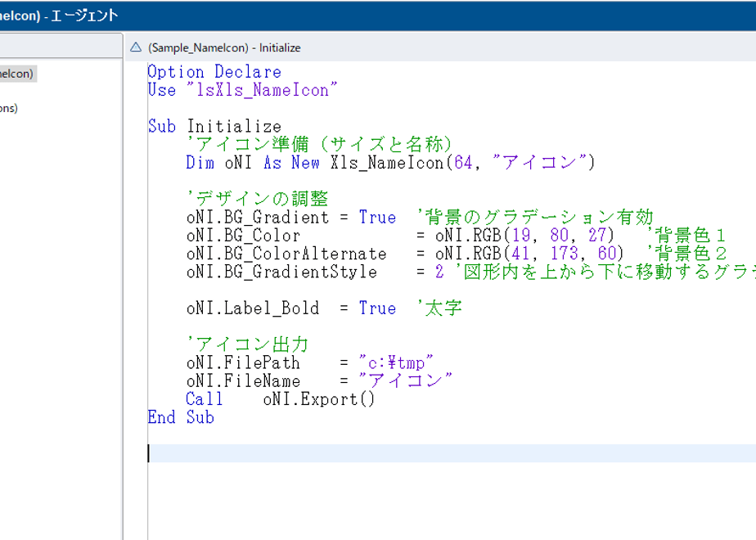Click the triangle icon beside Initialize header
The image size is (756, 540).
[x=136, y=47]
